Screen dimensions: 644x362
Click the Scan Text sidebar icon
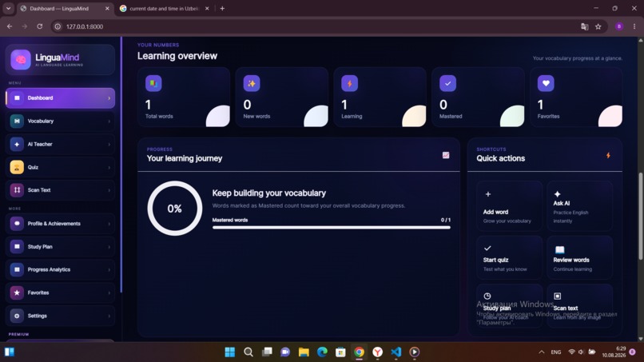17,190
